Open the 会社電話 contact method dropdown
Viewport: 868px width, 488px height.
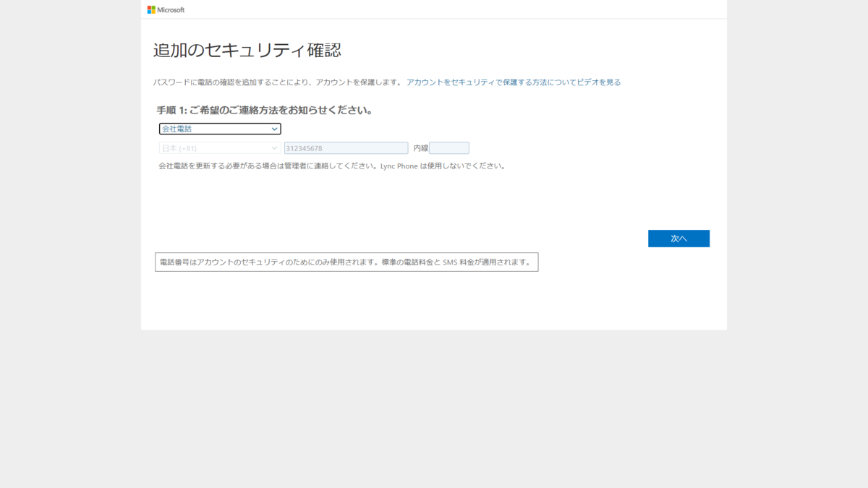coord(220,129)
